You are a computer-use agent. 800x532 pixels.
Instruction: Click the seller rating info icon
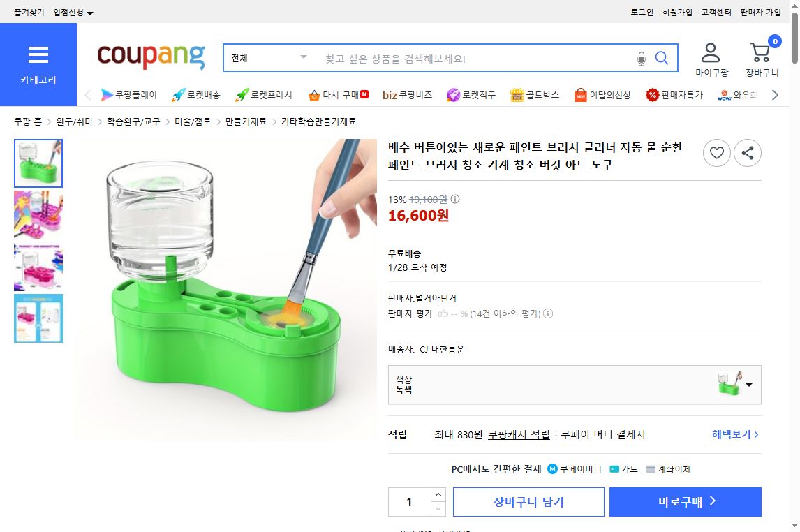click(547, 313)
